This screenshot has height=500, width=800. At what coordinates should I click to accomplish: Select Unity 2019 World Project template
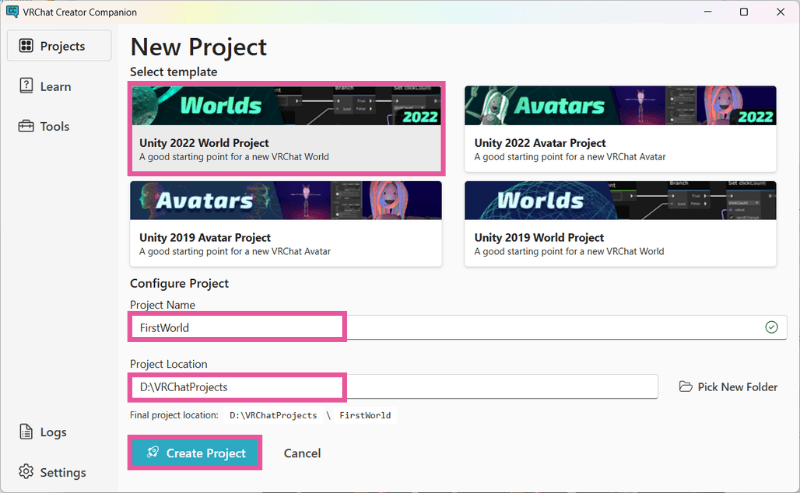pos(620,223)
